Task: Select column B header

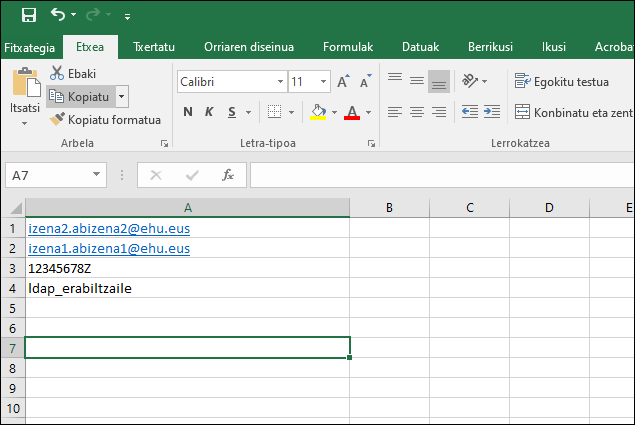Action: (389, 208)
